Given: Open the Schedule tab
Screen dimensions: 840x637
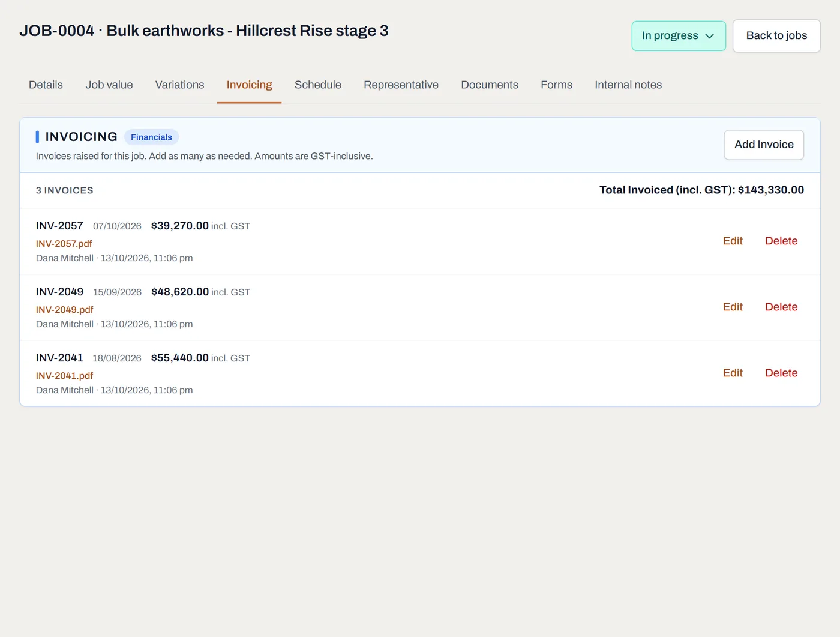Looking at the screenshot, I should [318, 85].
